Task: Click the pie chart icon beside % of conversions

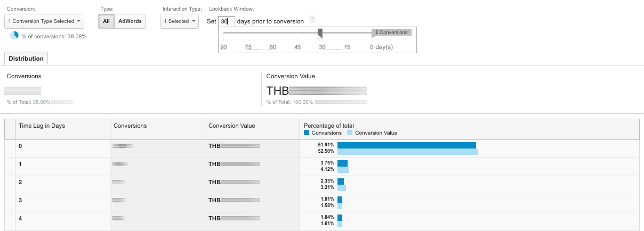Action: click(14, 35)
